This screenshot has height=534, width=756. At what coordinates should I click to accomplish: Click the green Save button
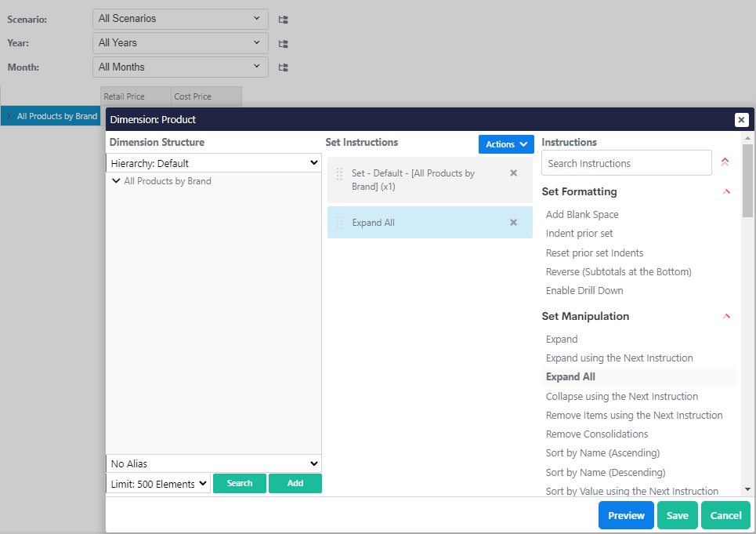click(677, 515)
